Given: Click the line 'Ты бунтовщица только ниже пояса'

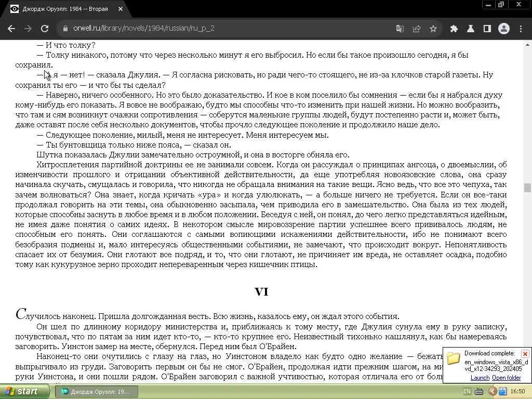Looking at the screenshot, I should pos(134,145).
